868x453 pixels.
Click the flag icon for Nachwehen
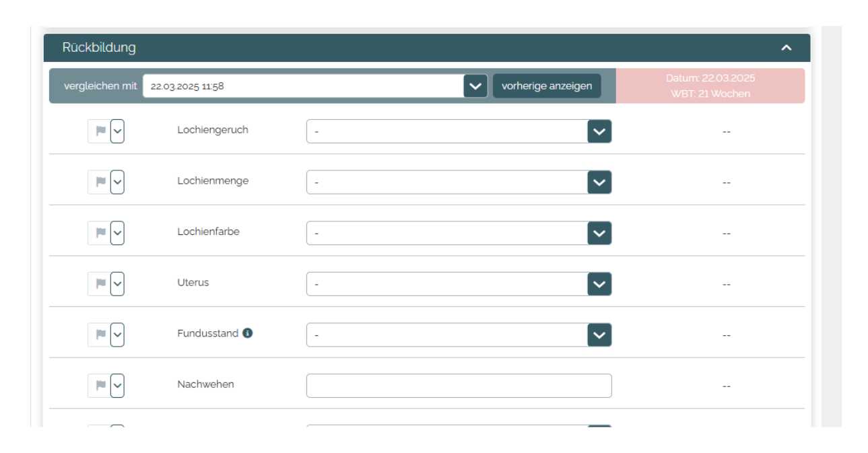[x=100, y=385]
